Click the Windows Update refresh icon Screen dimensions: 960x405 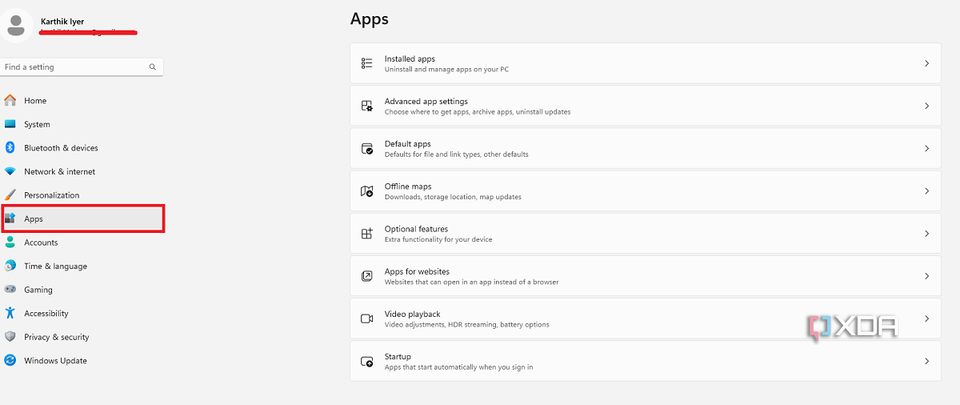[x=10, y=360]
